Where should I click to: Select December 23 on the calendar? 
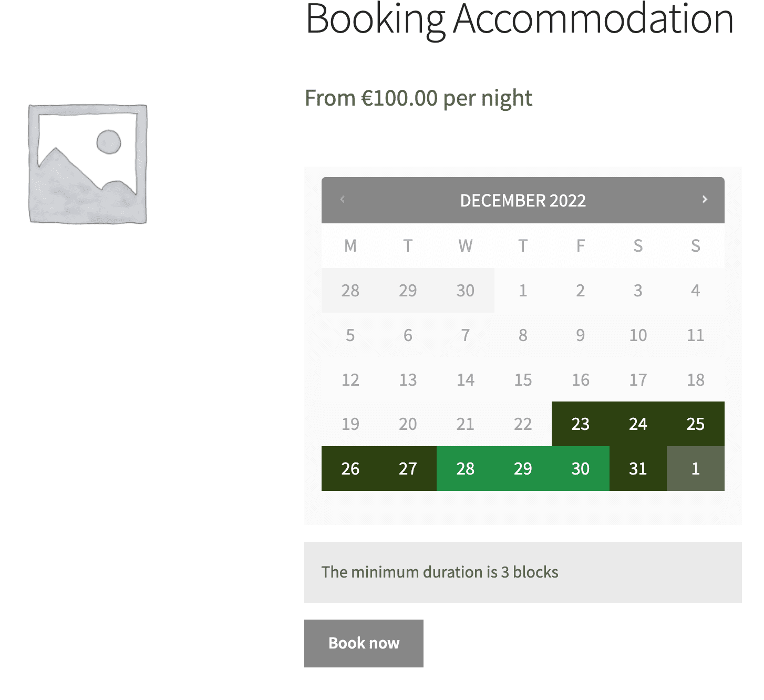tap(580, 424)
